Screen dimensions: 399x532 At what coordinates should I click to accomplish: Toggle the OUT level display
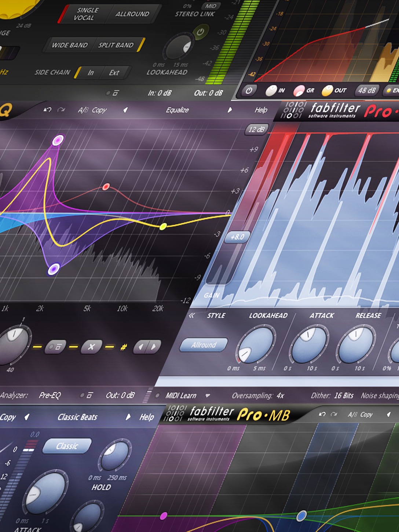coord(334,90)
